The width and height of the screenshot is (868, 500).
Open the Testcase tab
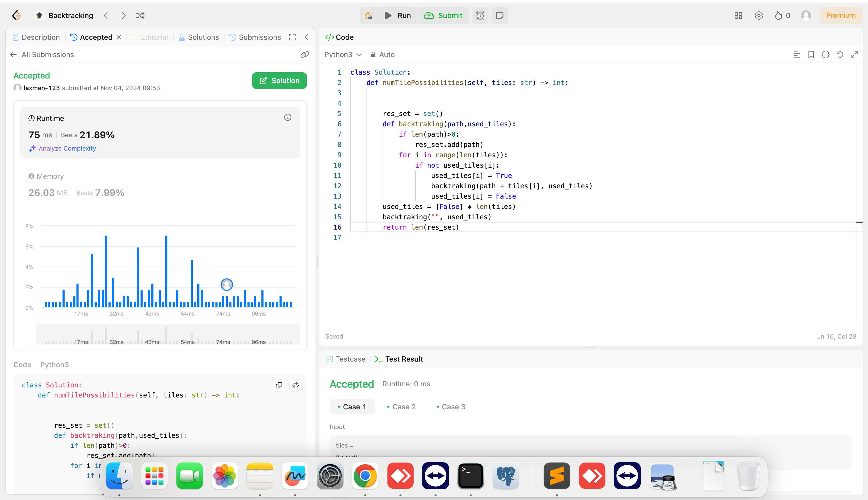pos(346,359)
